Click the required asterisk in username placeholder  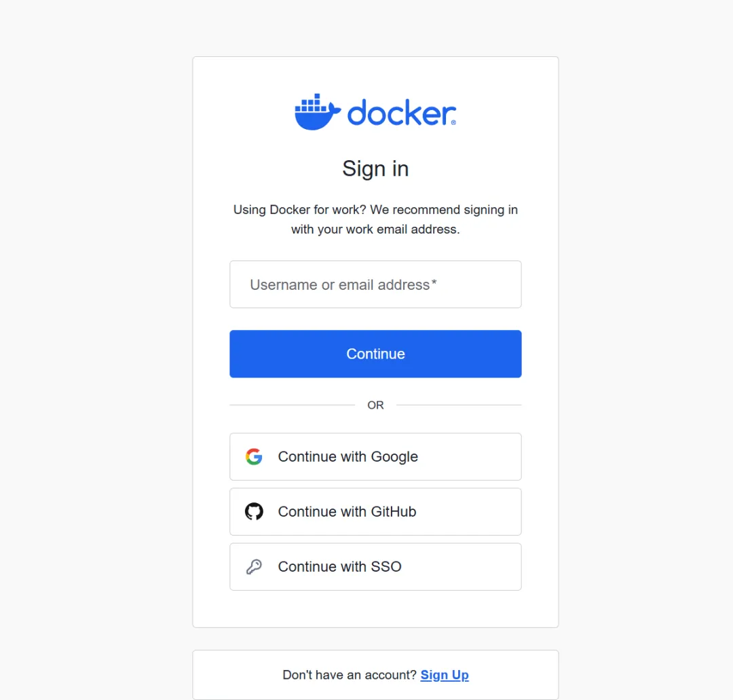pos(434,282)
